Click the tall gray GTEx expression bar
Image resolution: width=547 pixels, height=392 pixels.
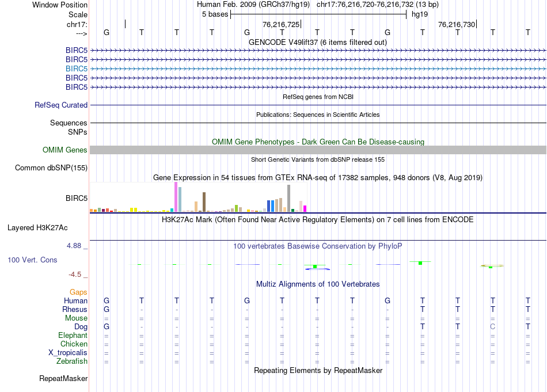coord(289,198)
